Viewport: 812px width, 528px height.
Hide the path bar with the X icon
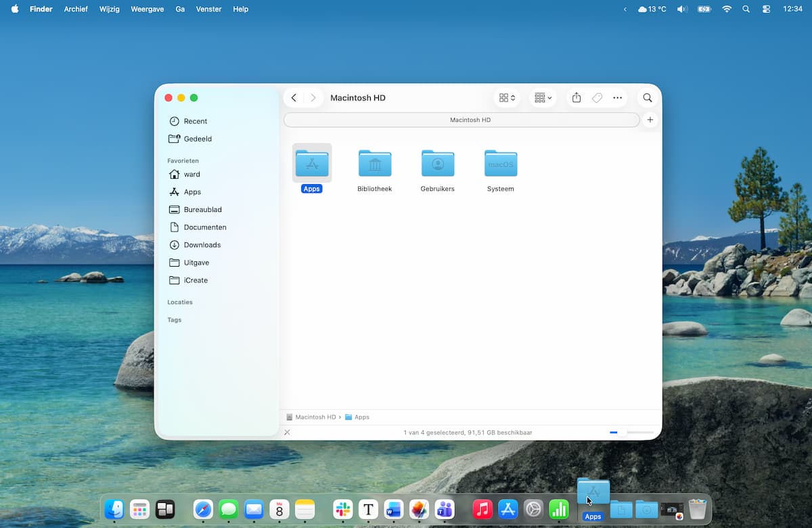click(288, 433)
